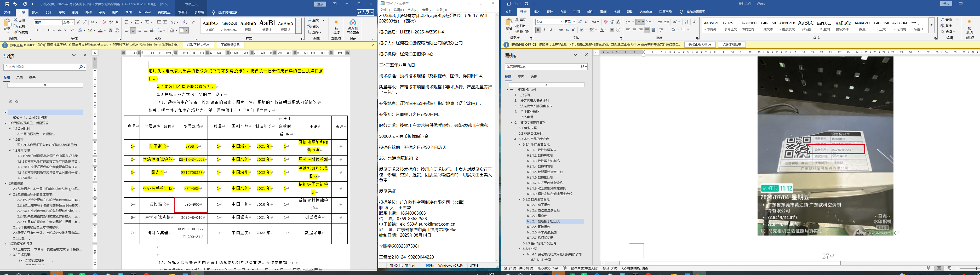This screenshot has width=980, height=275.
Task: Cut selection 剪切 in left Word ribbon
Action: [x=19, y=20]
